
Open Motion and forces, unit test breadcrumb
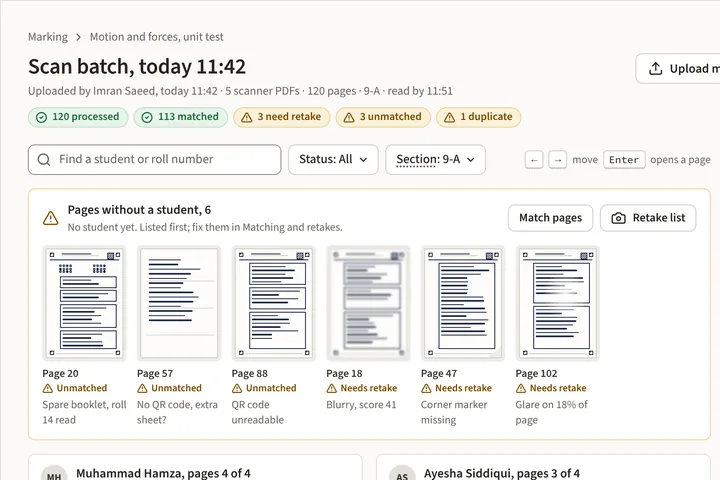coord(157,37)
